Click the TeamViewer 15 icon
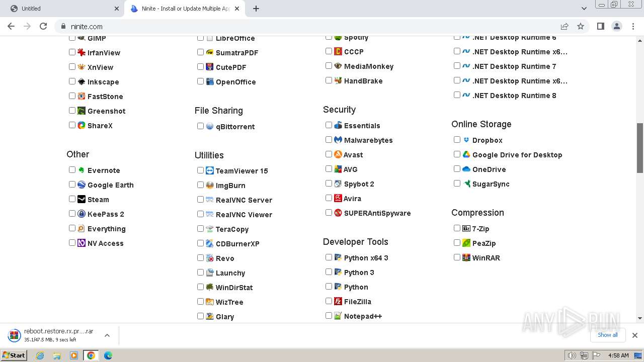 click(210, 170)
